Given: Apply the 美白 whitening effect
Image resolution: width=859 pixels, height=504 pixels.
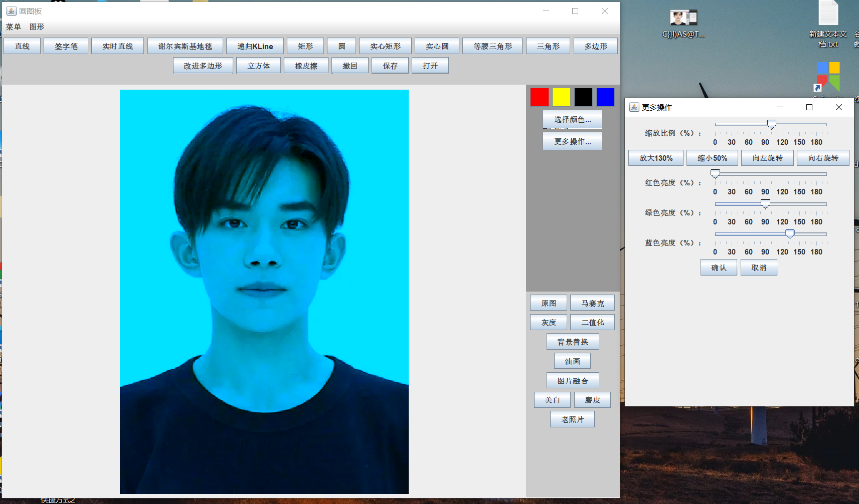Looking at the screenshot, I should point(552,400).
